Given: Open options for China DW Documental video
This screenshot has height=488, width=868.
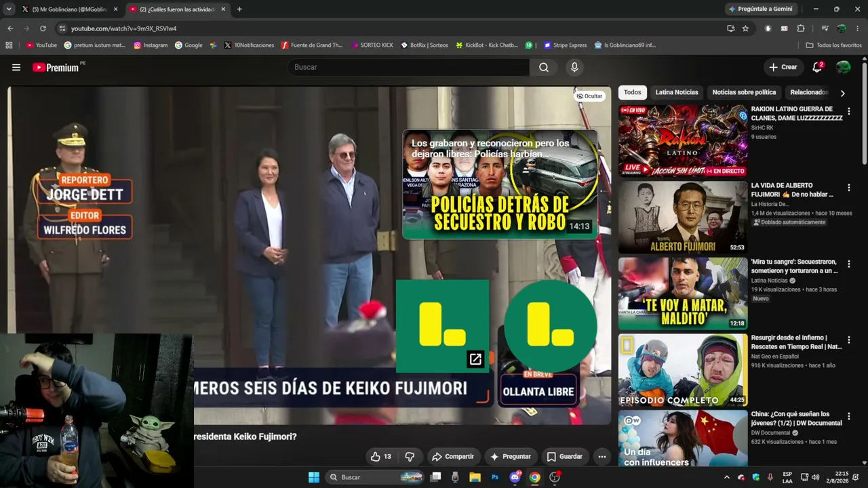Looking at the screenshot, I should click(848, 417).
